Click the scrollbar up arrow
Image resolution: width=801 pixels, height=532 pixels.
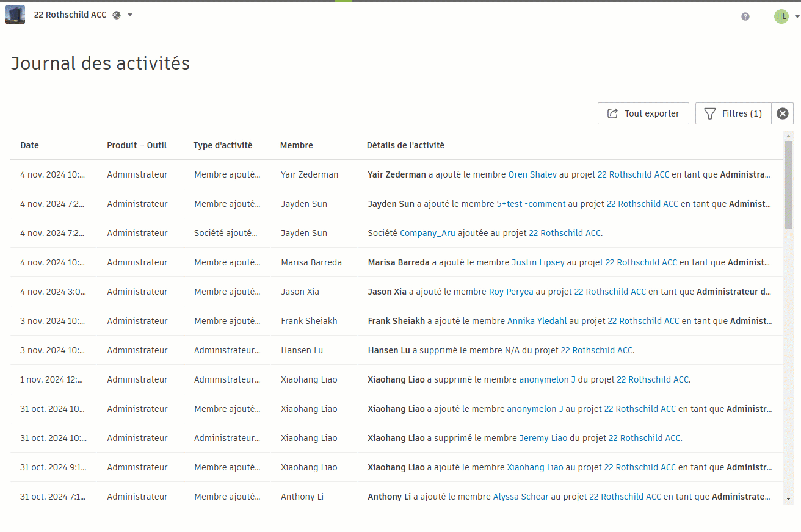(788, 135)
